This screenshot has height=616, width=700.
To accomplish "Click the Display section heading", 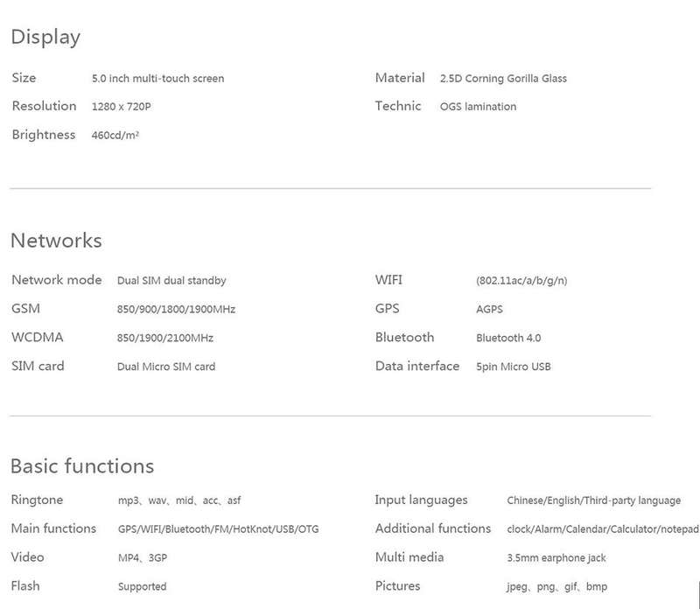I will pos(45,37).
